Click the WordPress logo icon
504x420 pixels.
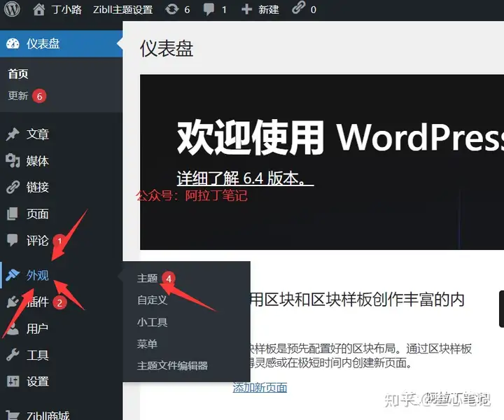[x=12, y=9]
